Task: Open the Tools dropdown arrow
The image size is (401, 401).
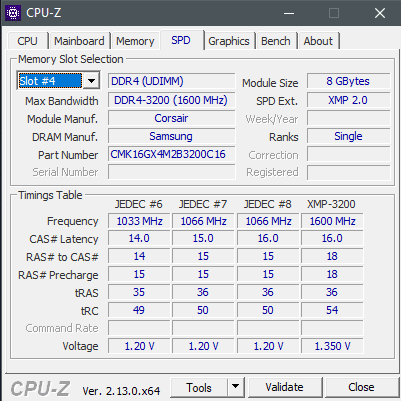Action: tap(236, 387)
